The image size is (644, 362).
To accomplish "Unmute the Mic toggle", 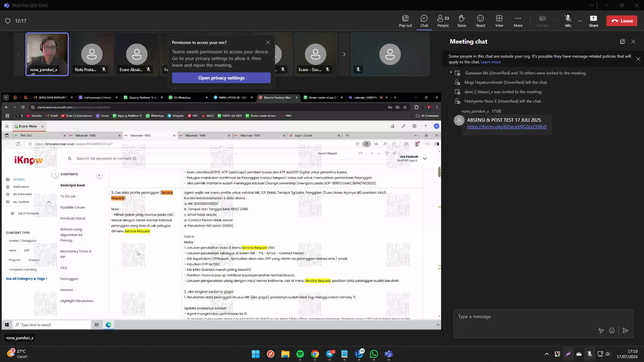I will coord(568,21).
